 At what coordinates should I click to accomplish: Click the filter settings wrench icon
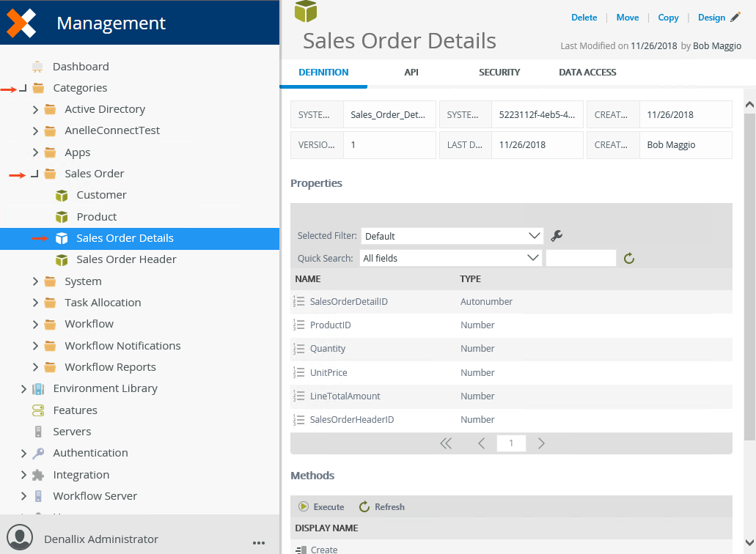557,236
